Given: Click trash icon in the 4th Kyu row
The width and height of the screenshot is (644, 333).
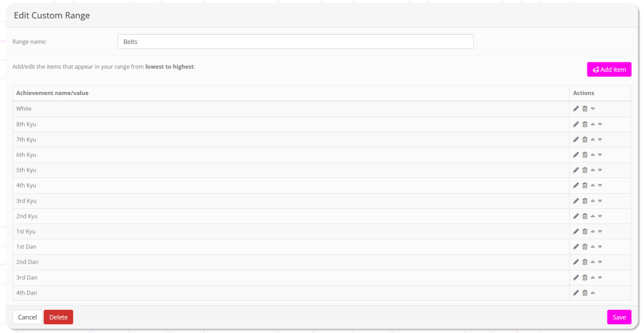Looking at the screenshot, I should pyautogui.click(x=585, y=185).
